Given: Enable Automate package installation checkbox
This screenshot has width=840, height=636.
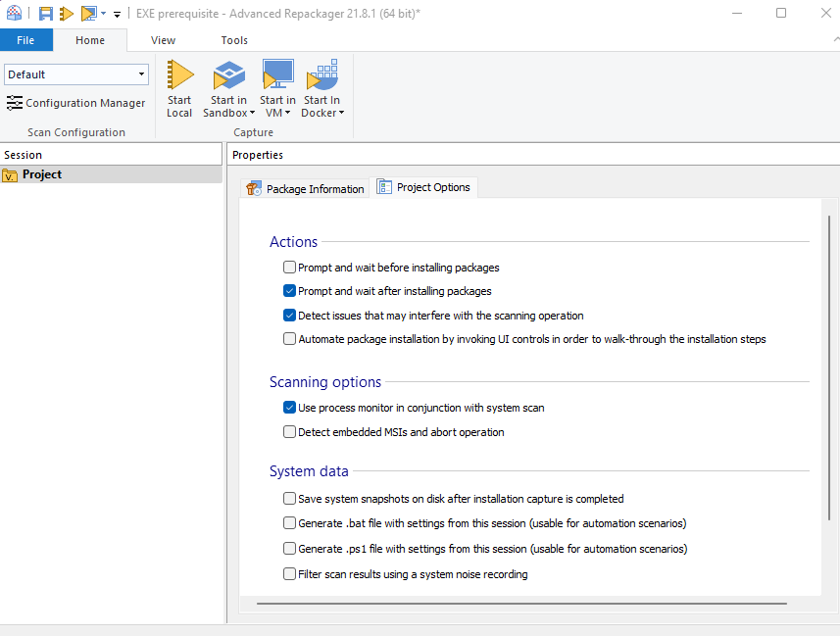Looking at the screenshot, I should tap(289, 339).
